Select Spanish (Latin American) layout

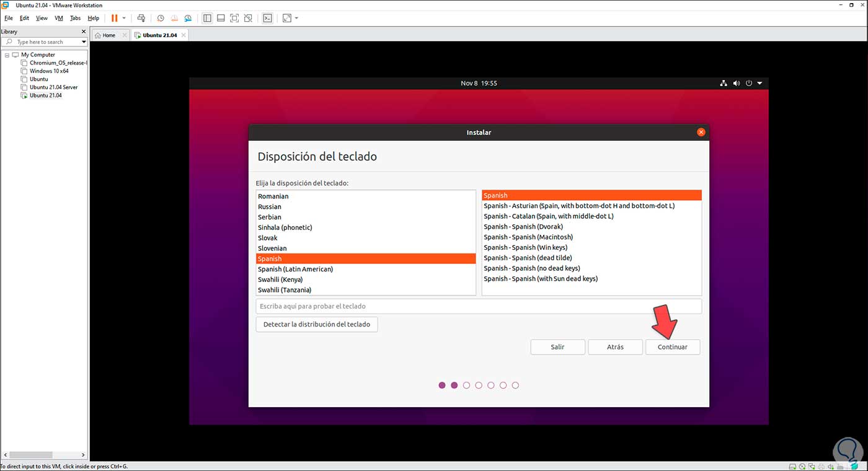click(x=366, y=269)
